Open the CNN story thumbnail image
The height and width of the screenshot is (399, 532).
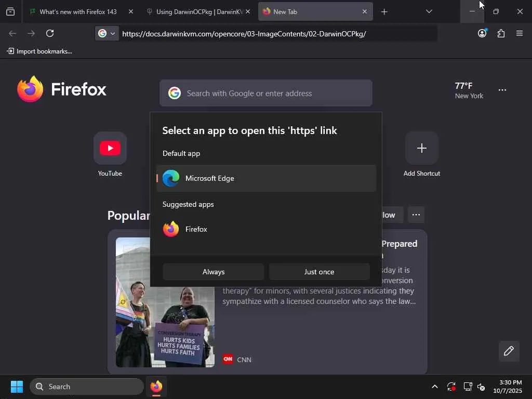[165, 302]
